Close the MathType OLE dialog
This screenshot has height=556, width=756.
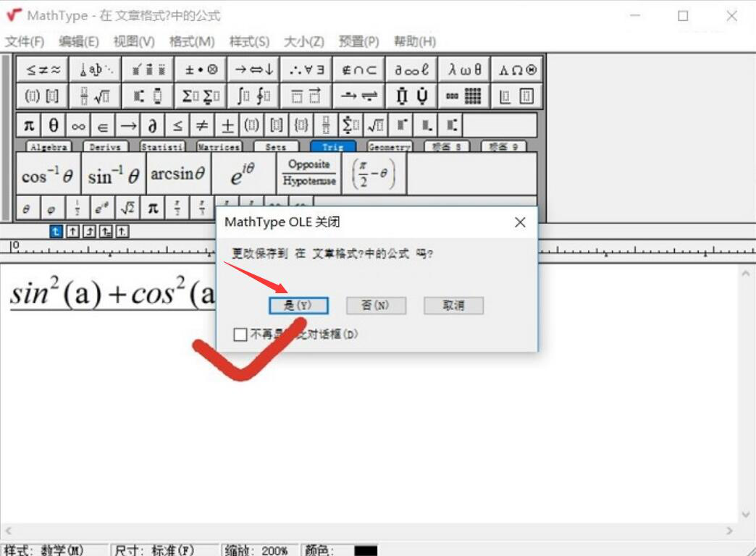coord(520,222)
